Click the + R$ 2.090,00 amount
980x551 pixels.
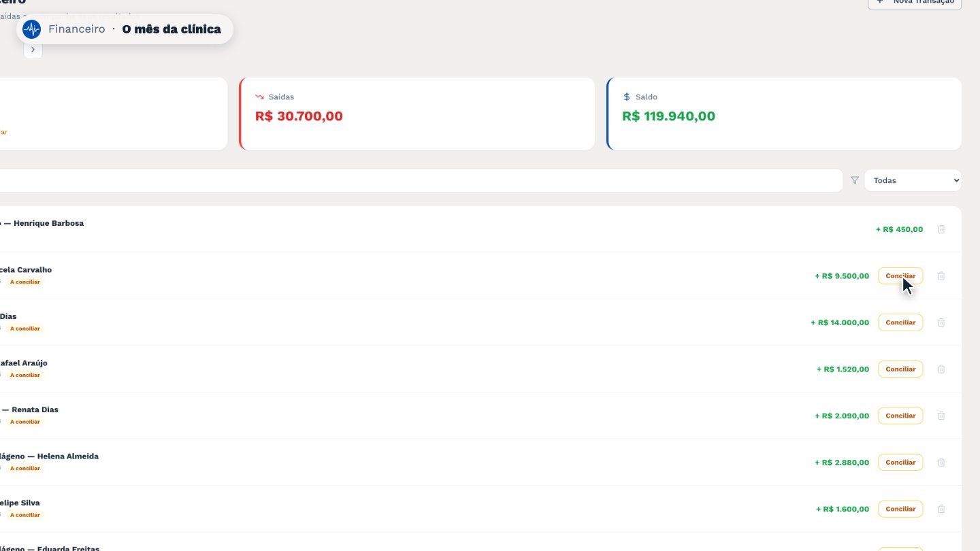click(x=842, y=416)
